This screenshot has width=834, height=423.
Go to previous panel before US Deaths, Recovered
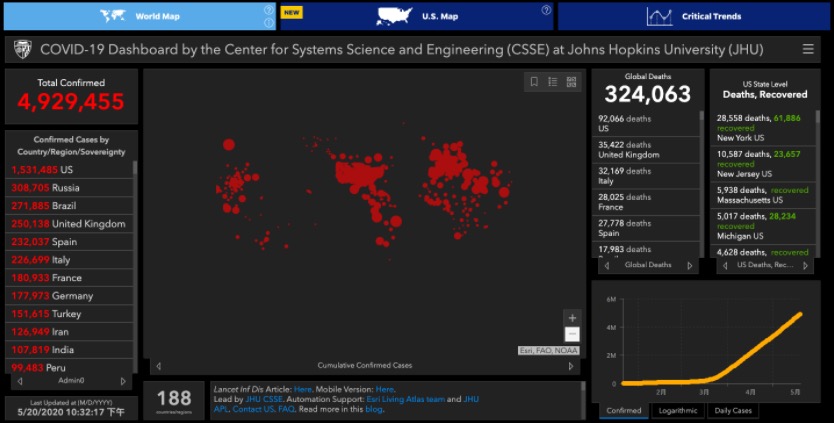(x=725, y=266)
